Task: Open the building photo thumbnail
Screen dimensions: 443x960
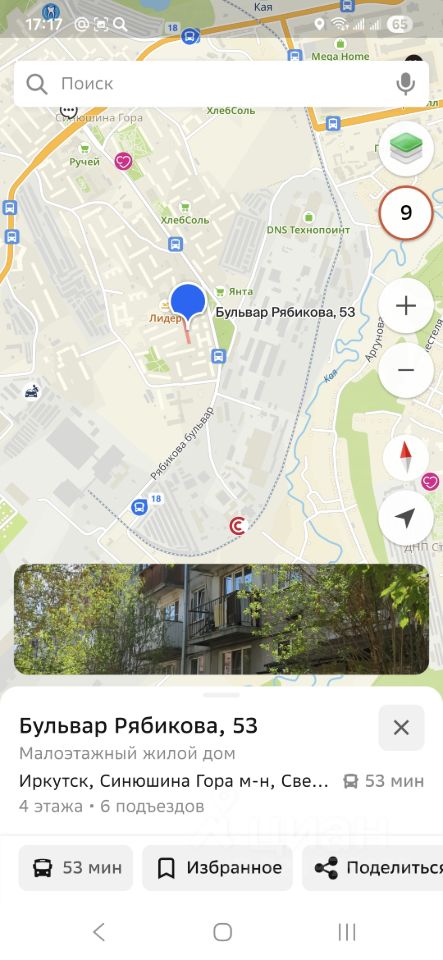Action: pos(222,619)
